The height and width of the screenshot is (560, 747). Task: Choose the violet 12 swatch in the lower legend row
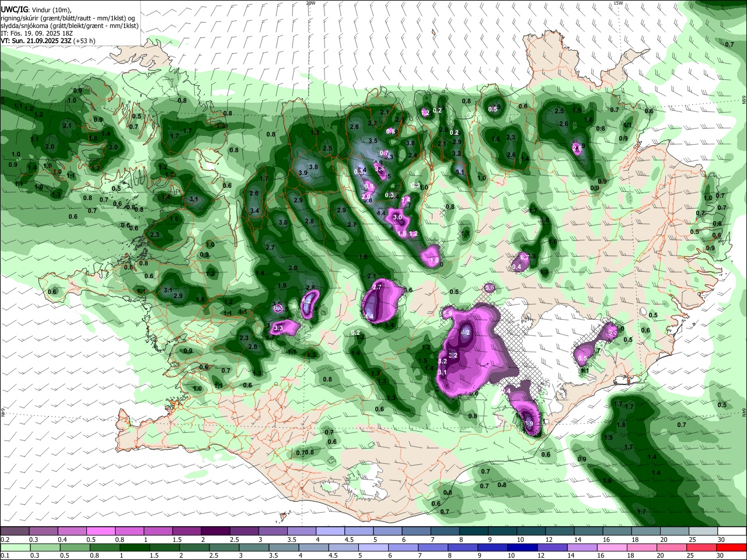point(552,548)
